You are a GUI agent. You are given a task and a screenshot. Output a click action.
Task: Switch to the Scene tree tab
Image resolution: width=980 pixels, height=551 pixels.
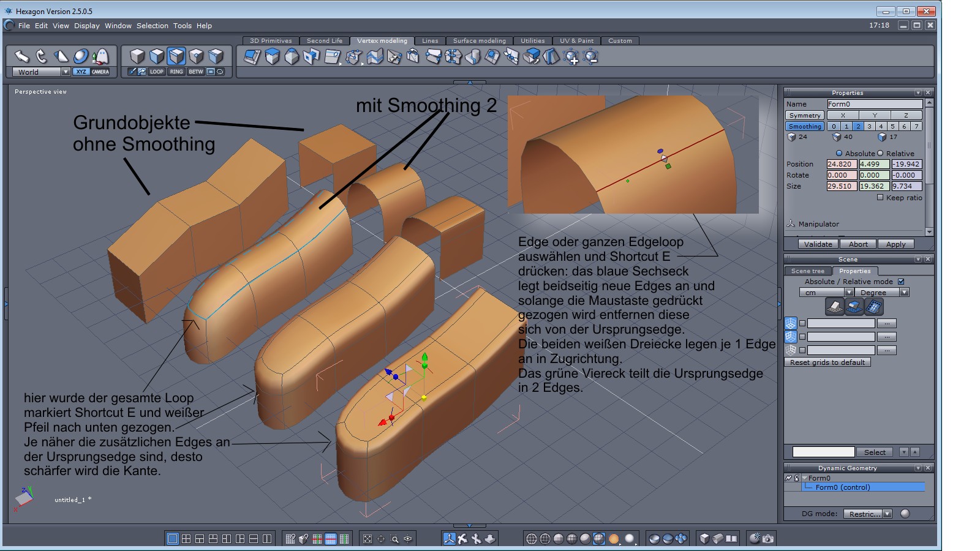pos(808,271)
